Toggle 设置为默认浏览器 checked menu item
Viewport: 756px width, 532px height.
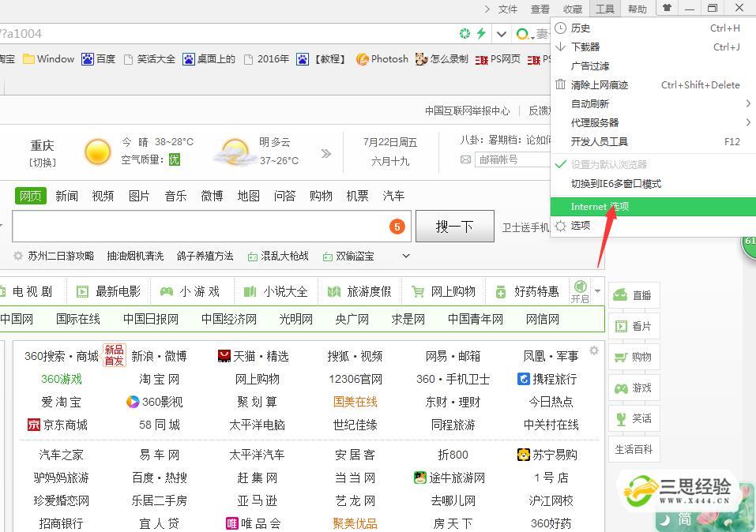[x=608, y=164]
